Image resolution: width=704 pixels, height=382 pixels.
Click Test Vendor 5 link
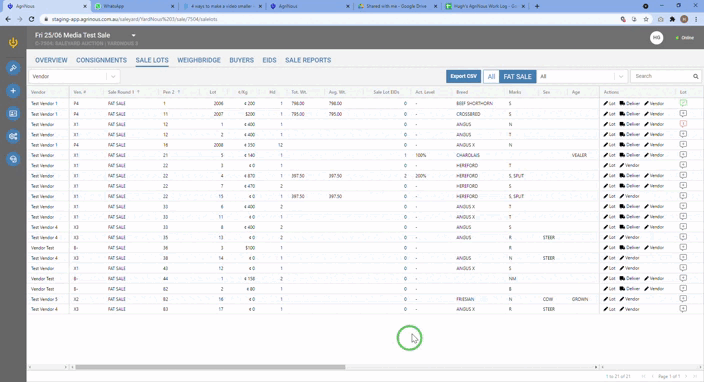pos(44,299)
